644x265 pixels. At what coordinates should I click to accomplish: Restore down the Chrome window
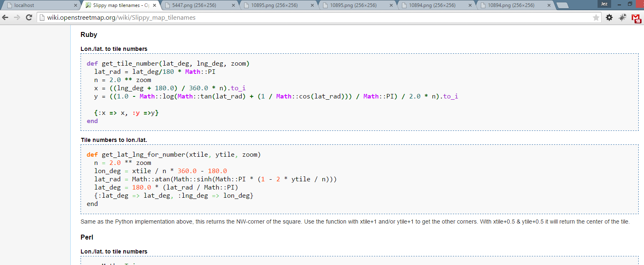pyautogui.click(x=630, y=4)
